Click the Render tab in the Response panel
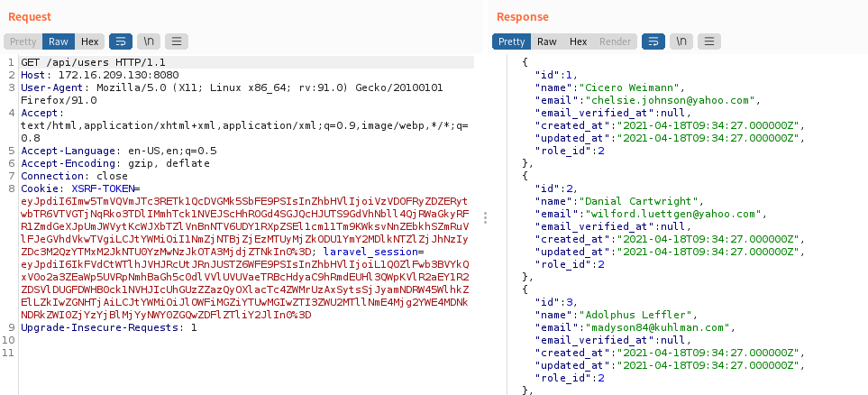This screenshot has height=395, width=868. pyautogui.click(x=616, y=41)
